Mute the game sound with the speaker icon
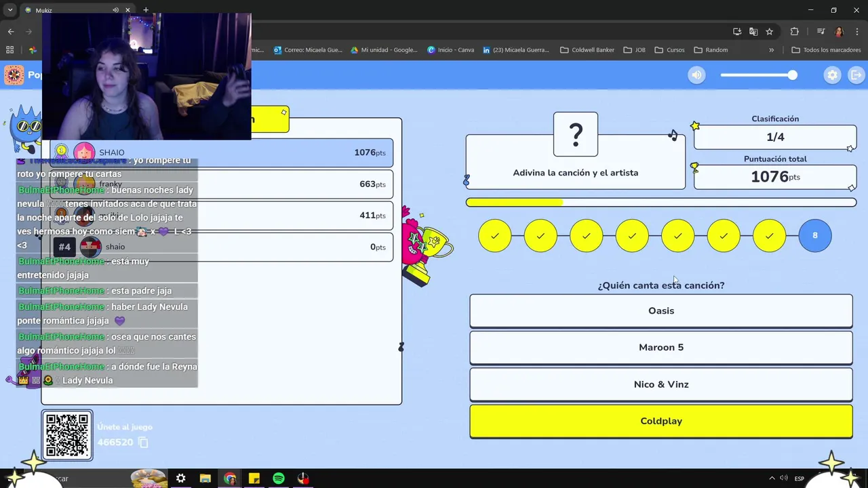 tap(696, 75)
